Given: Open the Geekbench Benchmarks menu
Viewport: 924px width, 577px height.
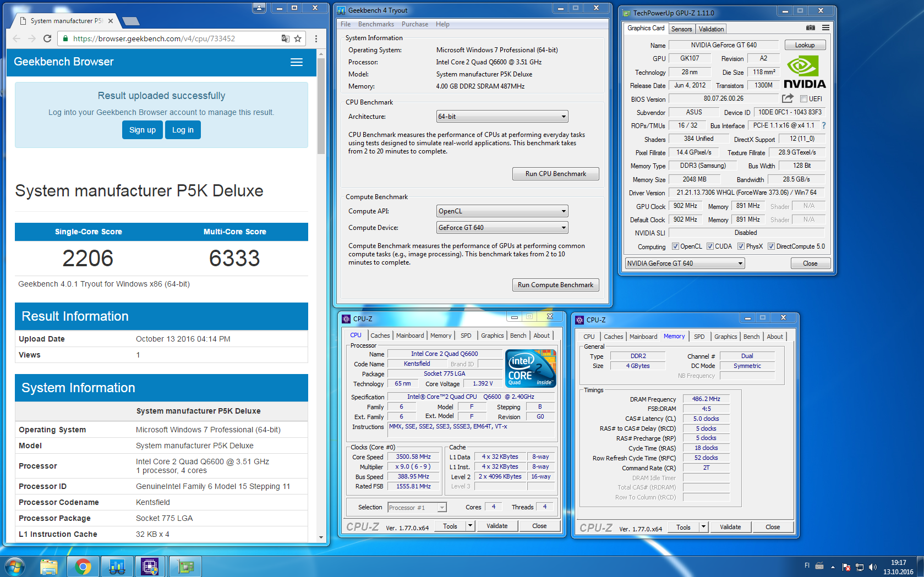Looking at the screenshot, I should pyautogui.click(x=376, y=24).
